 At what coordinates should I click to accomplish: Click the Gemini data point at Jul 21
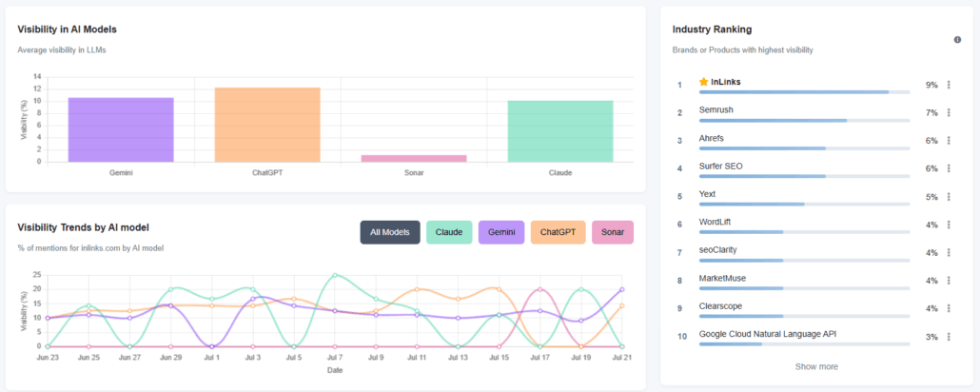(622, 289)
